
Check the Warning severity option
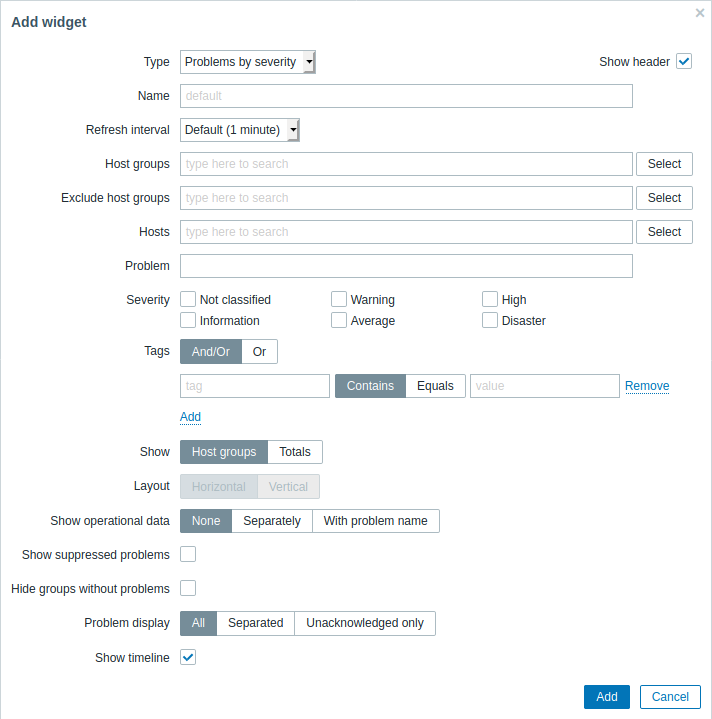coord(339,299)
